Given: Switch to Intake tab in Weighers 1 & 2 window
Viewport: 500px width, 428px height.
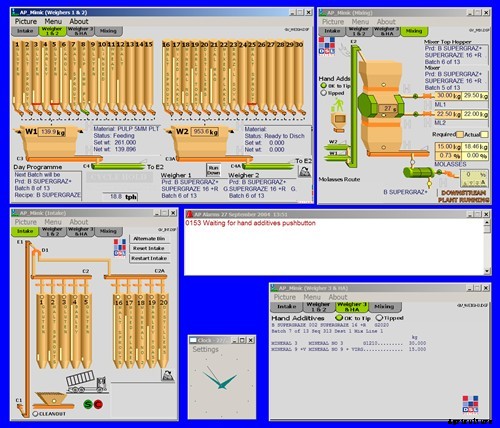Looking at the screenshot, I should (25, 31).
